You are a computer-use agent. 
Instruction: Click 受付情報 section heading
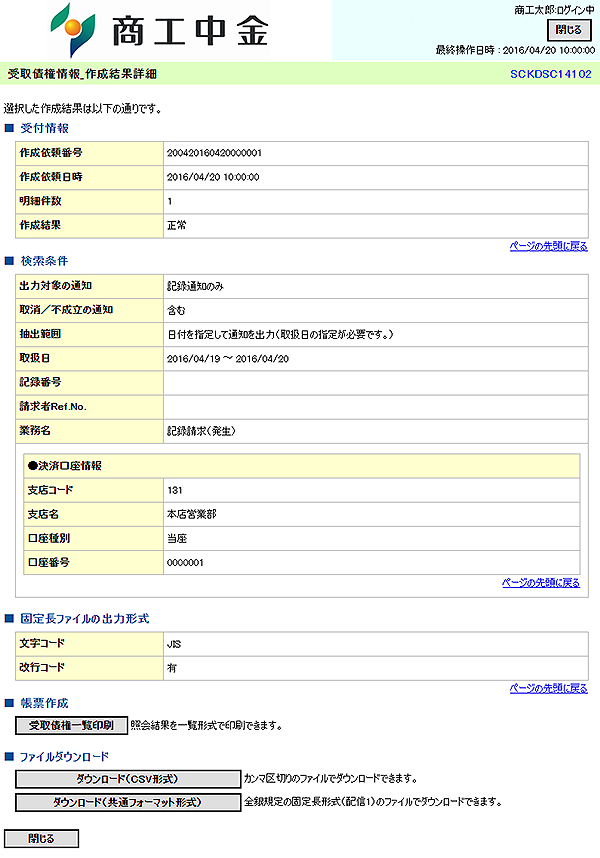tap(44, 128)
